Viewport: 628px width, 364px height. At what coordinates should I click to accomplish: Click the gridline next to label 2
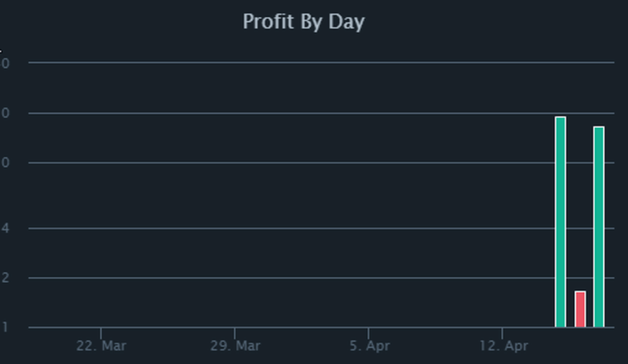(x=321, y=278)
